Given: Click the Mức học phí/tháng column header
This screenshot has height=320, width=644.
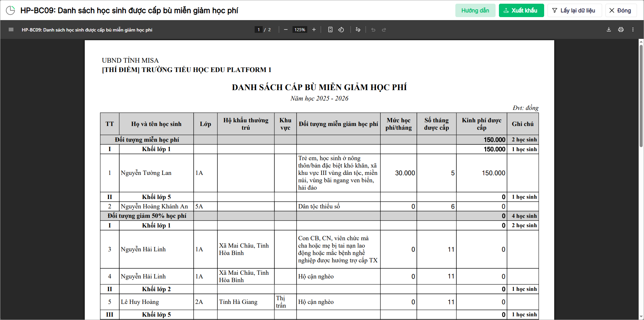Looking at the screenshot, I should 399,124.
